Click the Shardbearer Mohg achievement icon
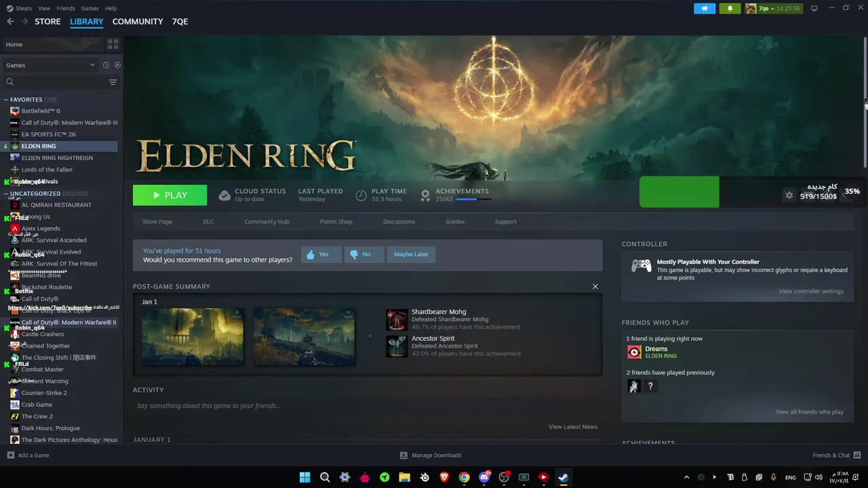 coord(397,320)
